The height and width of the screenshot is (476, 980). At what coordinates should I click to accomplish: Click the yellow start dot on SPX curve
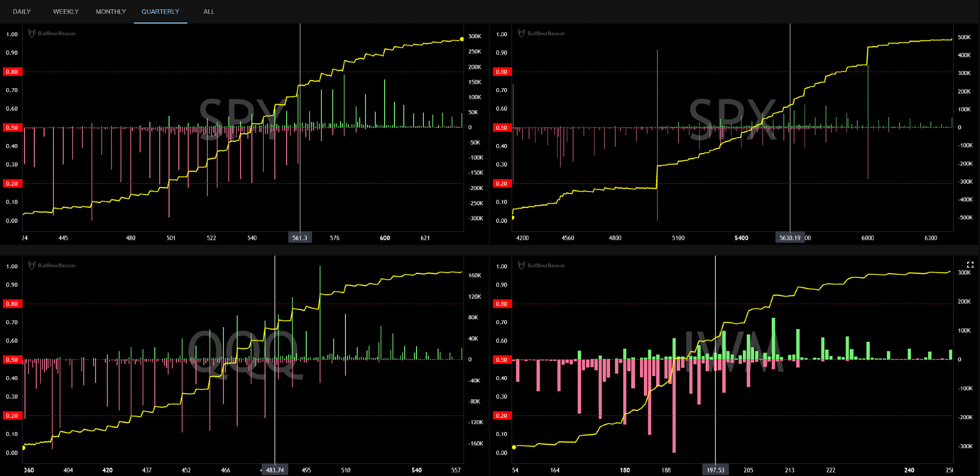point(513,217)
